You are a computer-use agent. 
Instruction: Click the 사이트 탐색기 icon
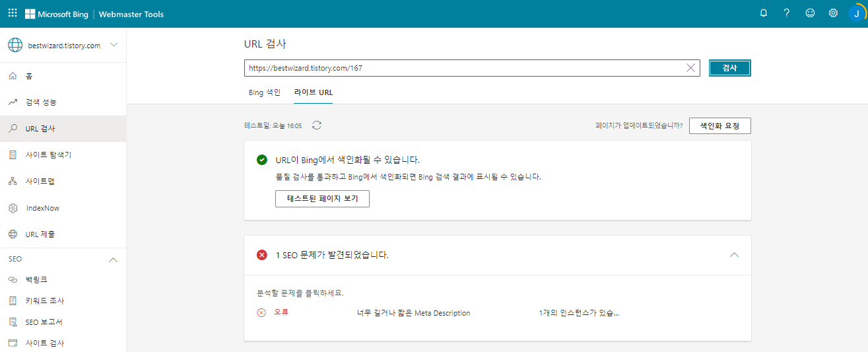(13, 155)
